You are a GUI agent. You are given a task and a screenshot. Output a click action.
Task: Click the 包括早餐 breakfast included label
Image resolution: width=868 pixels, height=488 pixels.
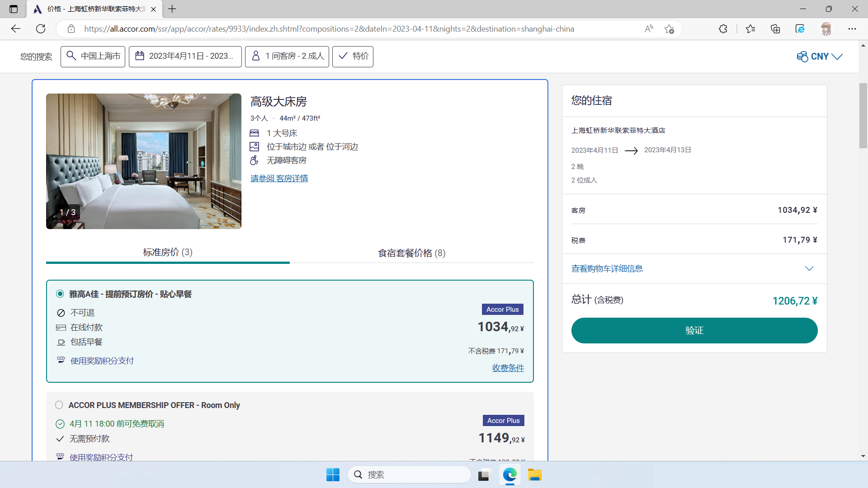click(86, 342)
